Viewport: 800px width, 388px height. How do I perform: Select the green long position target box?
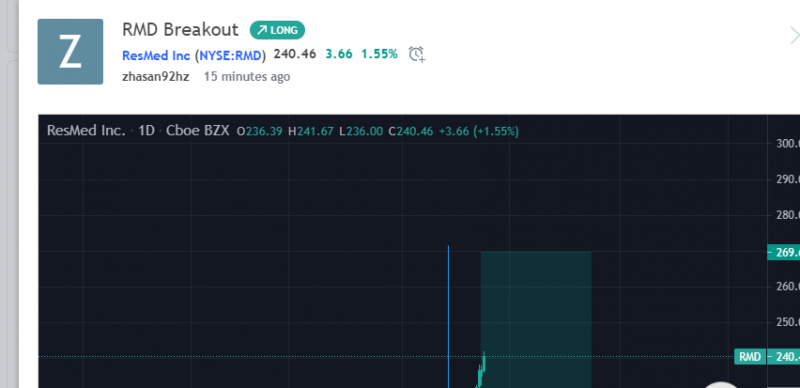(536, 319)
